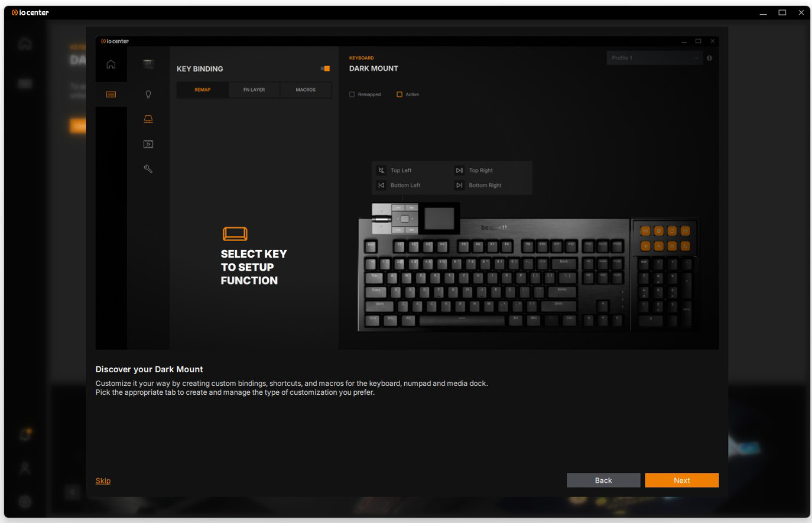Open the Home icon in sidebar

111,64
